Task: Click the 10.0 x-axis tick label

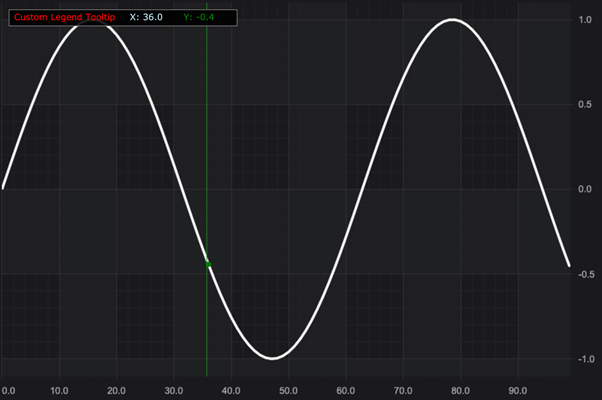Action: (x=60, y=391)
